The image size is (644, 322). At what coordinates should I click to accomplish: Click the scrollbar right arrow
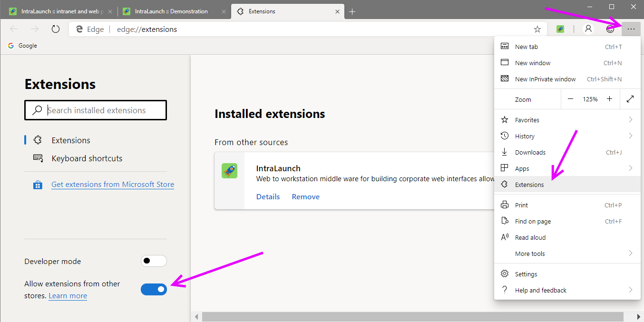pyautogui.click(x=639, y=317)
